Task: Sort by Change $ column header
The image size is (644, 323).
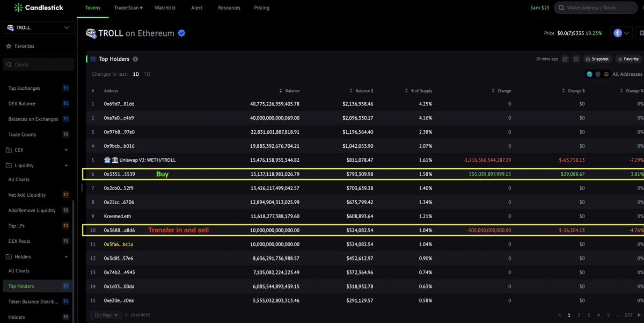Action: [x=573, y=91]
